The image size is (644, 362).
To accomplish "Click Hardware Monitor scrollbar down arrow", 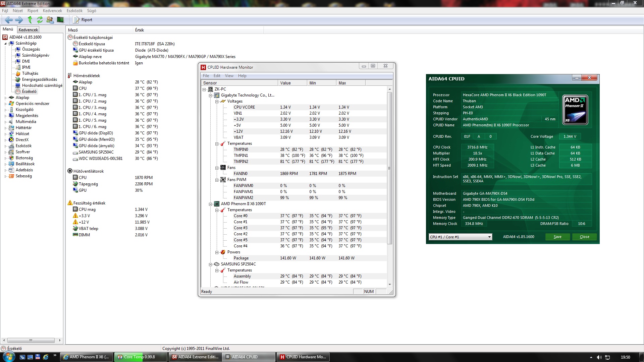I will click(x=389, y=285).
